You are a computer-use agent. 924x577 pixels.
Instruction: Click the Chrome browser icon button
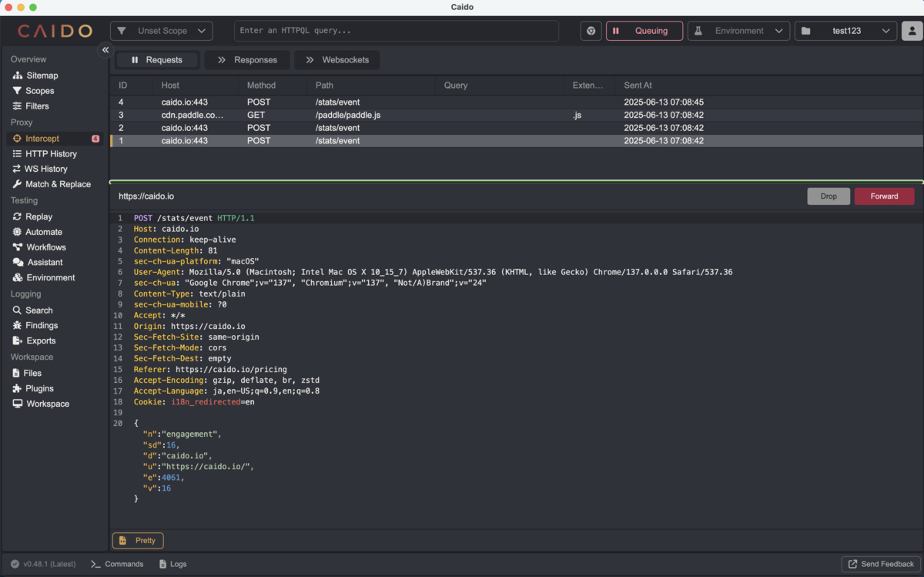(x=591, y=31)
